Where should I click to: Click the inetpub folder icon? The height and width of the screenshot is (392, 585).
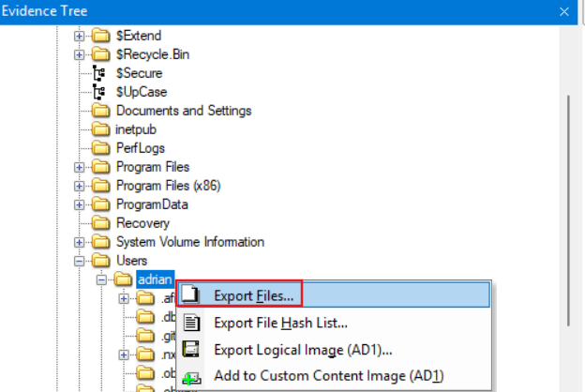point(102,129)
